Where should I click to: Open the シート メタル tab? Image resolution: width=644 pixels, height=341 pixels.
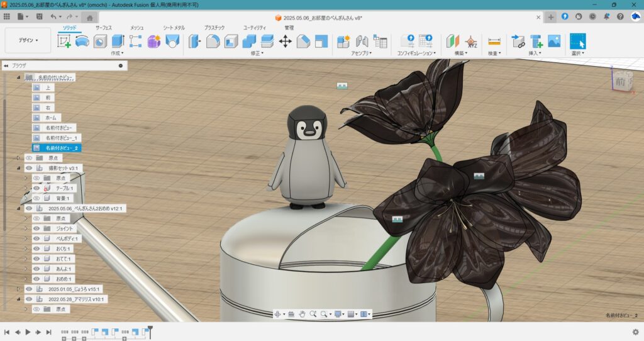tap(174, 28)
